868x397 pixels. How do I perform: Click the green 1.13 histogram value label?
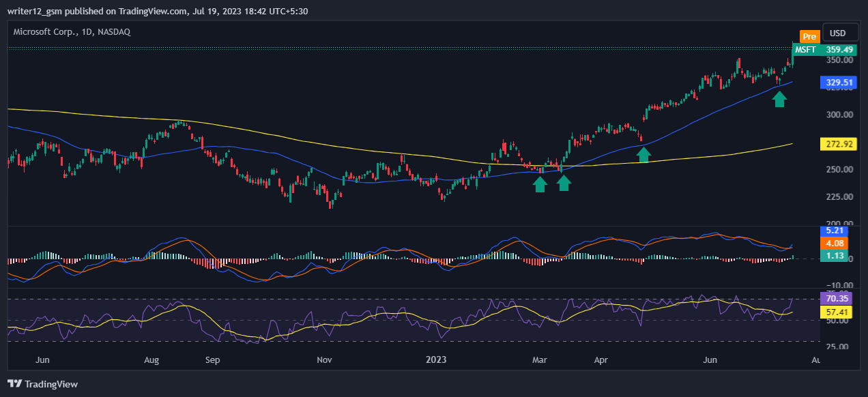835,256
